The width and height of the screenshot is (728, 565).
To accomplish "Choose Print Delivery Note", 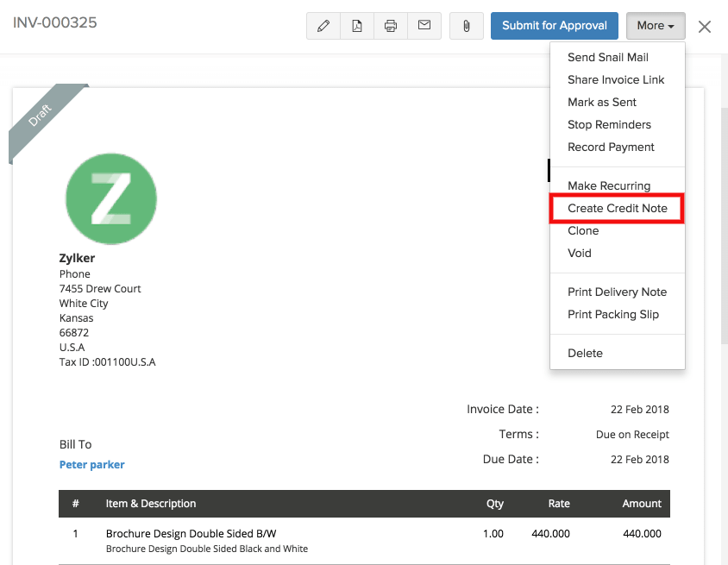I will (617, 292).
